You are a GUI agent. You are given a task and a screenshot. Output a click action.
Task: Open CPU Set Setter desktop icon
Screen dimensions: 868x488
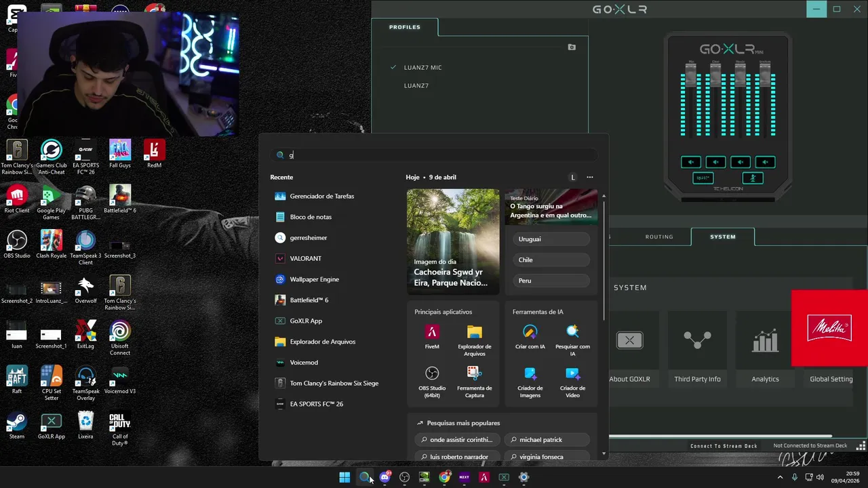click(51, 383)
